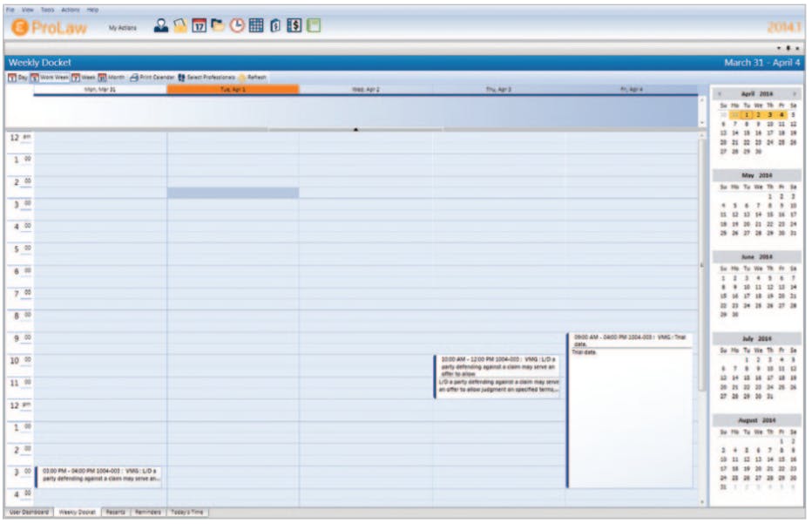Open Thursday 10:00 AM L/D appointment

[498, 377]
